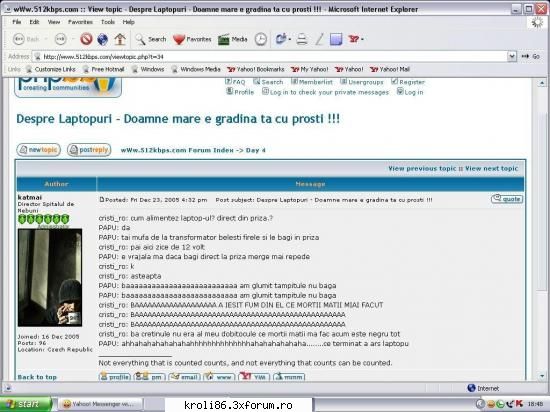The height and width of the screenshot is (412, 550).
Task: Click the quote button on katmai's post
Action: (507, 199)
